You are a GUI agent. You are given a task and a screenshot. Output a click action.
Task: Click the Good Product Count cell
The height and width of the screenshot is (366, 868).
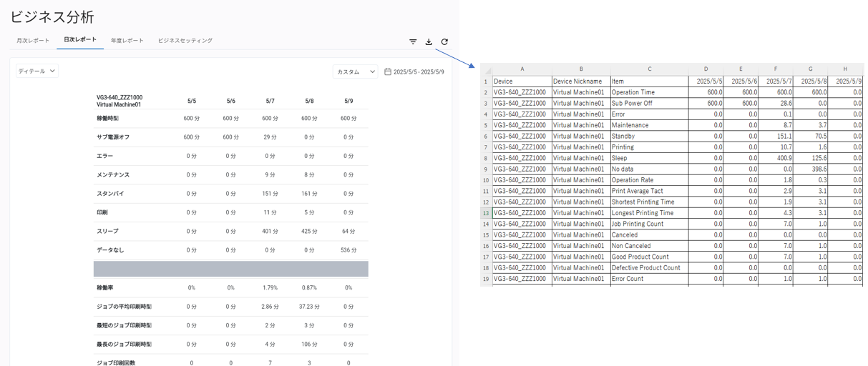(x=649, y=257)
